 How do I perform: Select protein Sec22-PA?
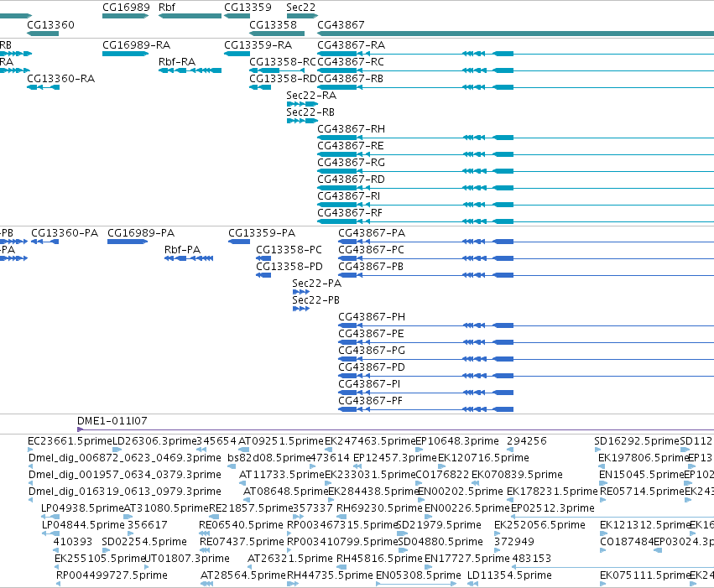pos(316,283)
